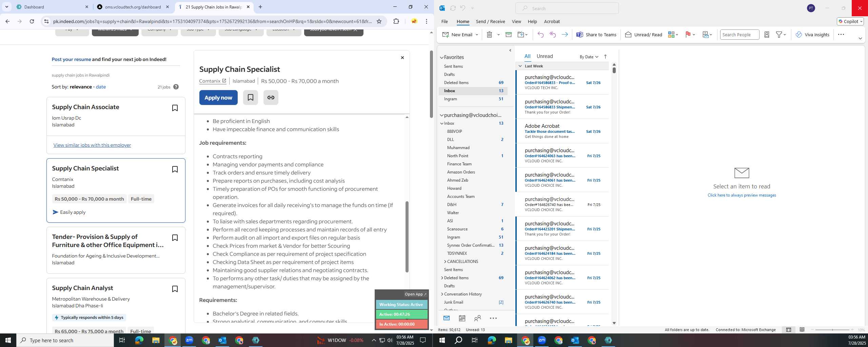Image resolution: width=868 pixels, height=347 pixels.
Task: Bookmark the Supply Chain Specialist job card
Action: pyautogui.click(x=175, y=169)
